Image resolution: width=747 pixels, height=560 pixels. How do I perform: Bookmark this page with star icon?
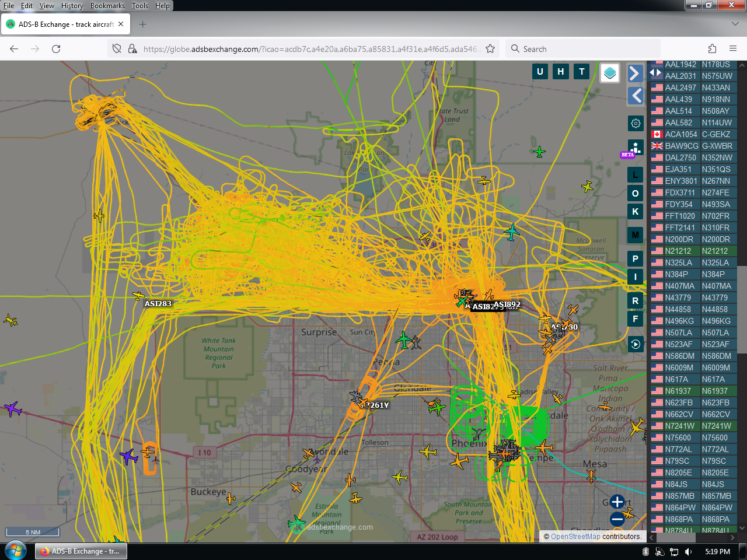(490, 49)
